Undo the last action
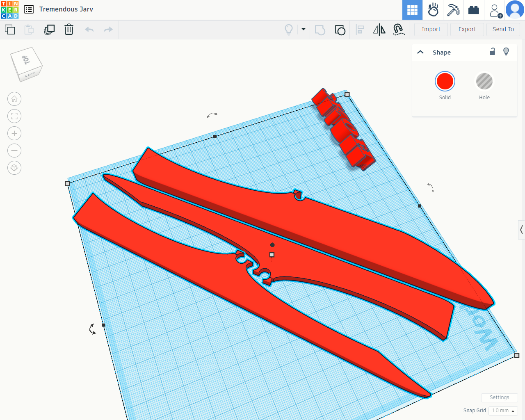Image resolution: width=525 pixels, height=420 pixels. [89, 30]
